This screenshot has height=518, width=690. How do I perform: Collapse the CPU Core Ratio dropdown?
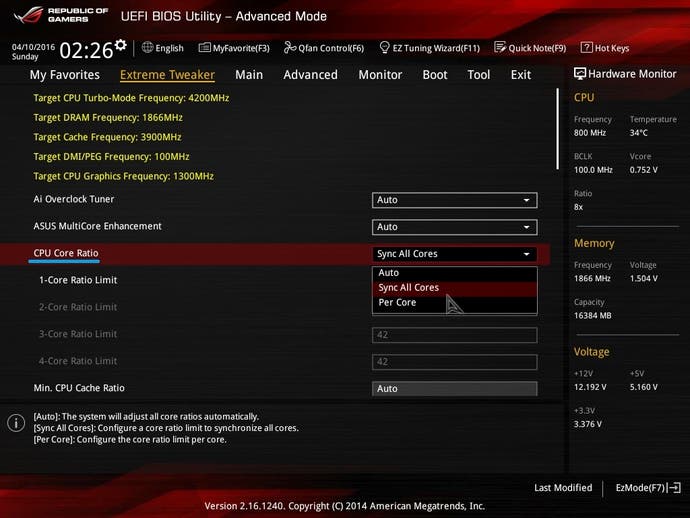(455, 254)
